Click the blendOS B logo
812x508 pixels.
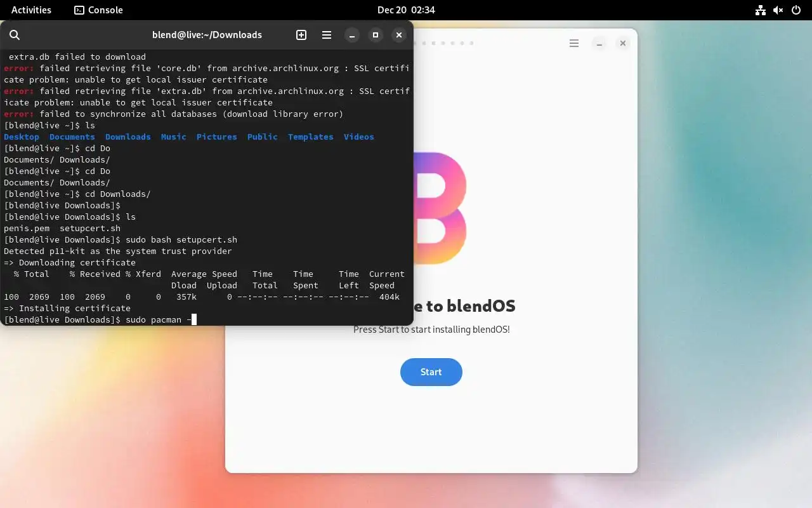[440, 208]
